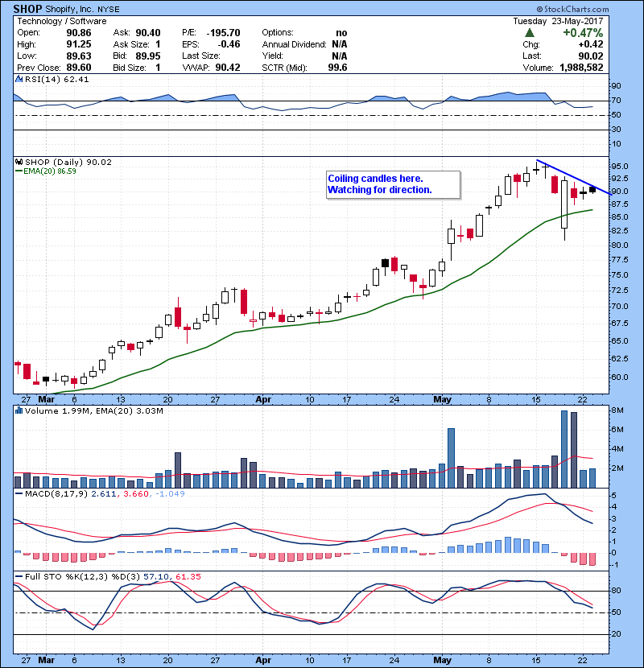This screenshot has height=668, width=644.
Task: Click the 95.0 price axis label
Action: pos(620,166)
